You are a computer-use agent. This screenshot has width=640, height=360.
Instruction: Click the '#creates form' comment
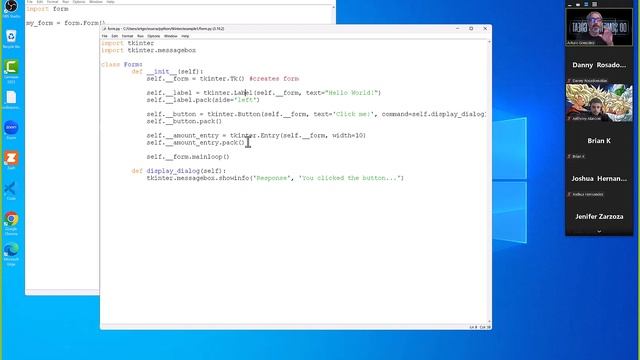[x=274, y=79]
